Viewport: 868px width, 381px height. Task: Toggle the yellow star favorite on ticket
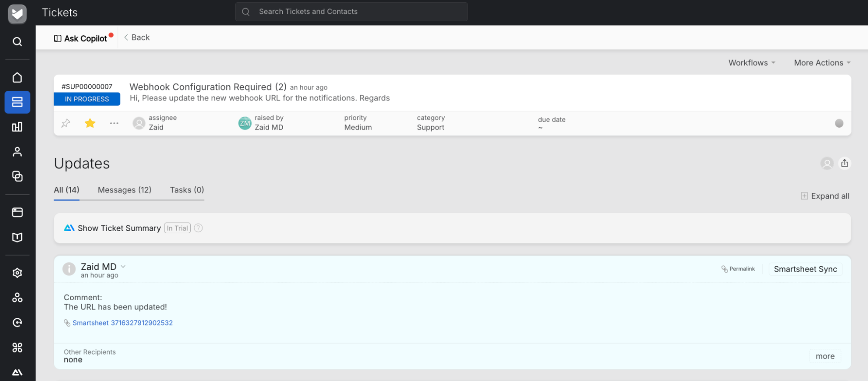point(90,123)
